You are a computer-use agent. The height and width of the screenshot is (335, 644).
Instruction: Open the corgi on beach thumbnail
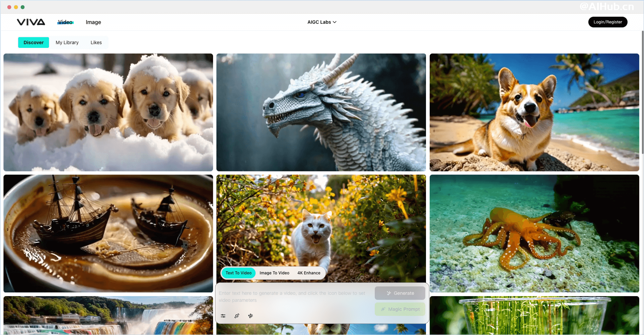[x=534, y=112]
